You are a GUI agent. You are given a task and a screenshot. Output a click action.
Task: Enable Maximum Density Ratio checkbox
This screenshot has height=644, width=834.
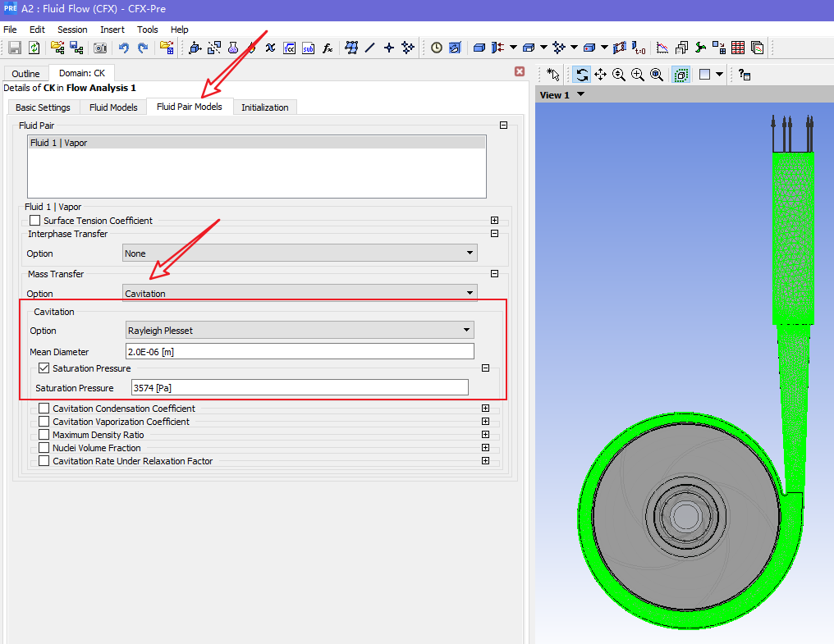point(44,435)
